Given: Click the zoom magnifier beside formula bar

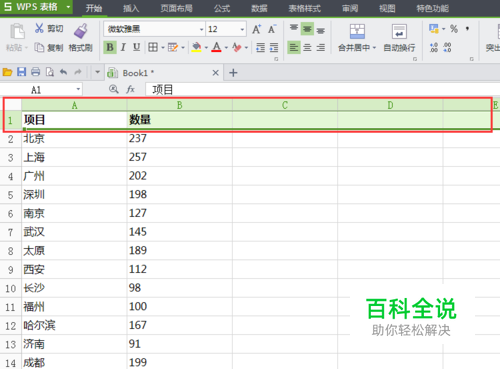Looking at the screenshot, I should pos(114,89).
